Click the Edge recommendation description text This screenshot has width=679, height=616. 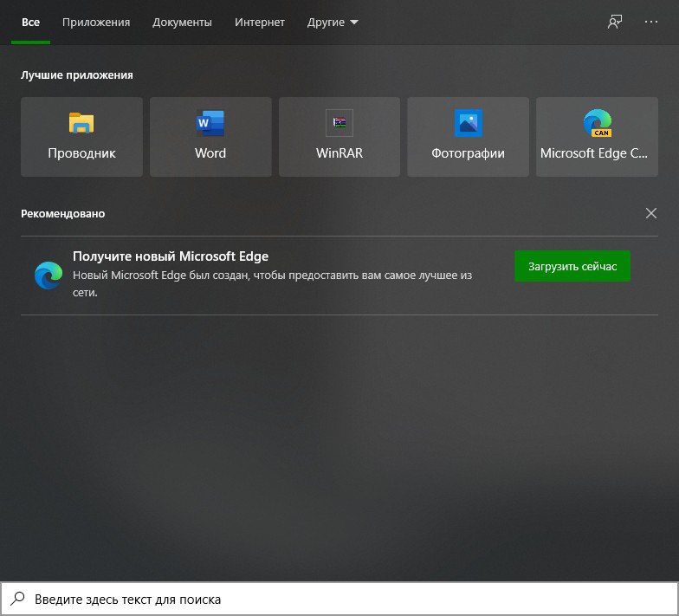(x=272, y=284)
